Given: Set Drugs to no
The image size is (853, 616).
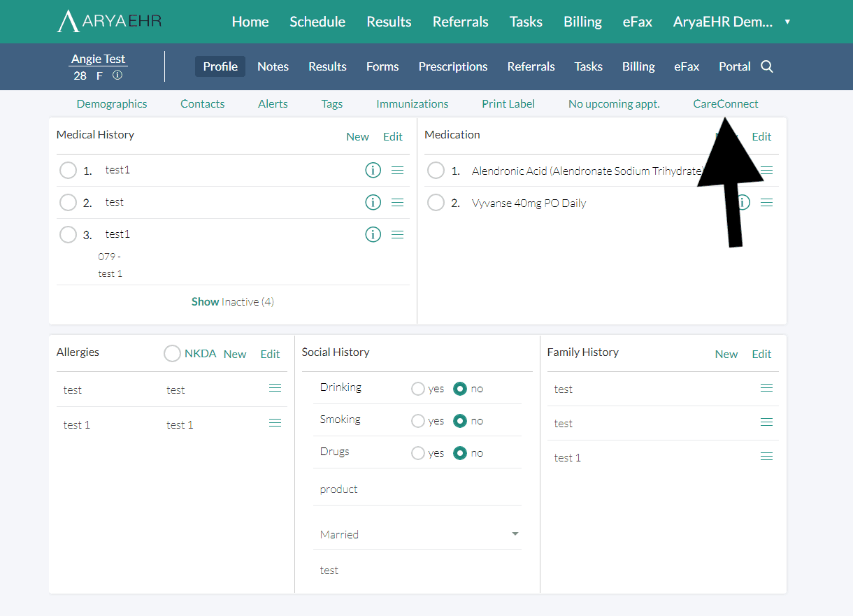Looking at the screenshot, I should click(459, 453).
